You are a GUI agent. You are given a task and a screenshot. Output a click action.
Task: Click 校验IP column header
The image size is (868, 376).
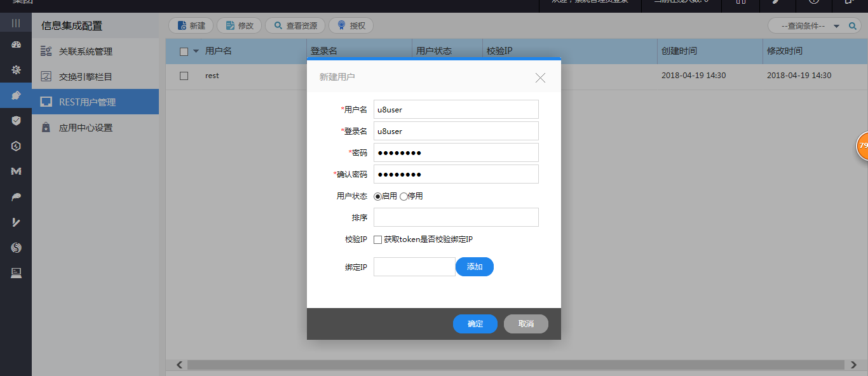pyautogui.click(x=499, y=51)
